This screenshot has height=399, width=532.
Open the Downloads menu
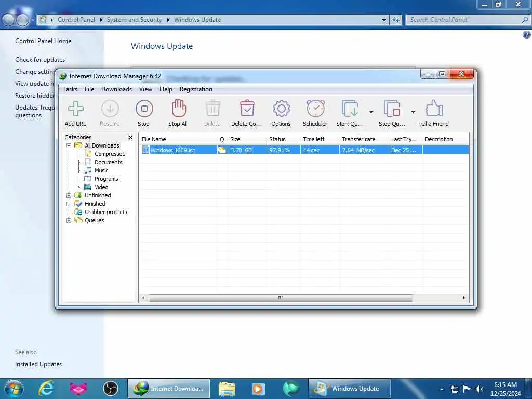pyautogui.click(x=116, y=89)
